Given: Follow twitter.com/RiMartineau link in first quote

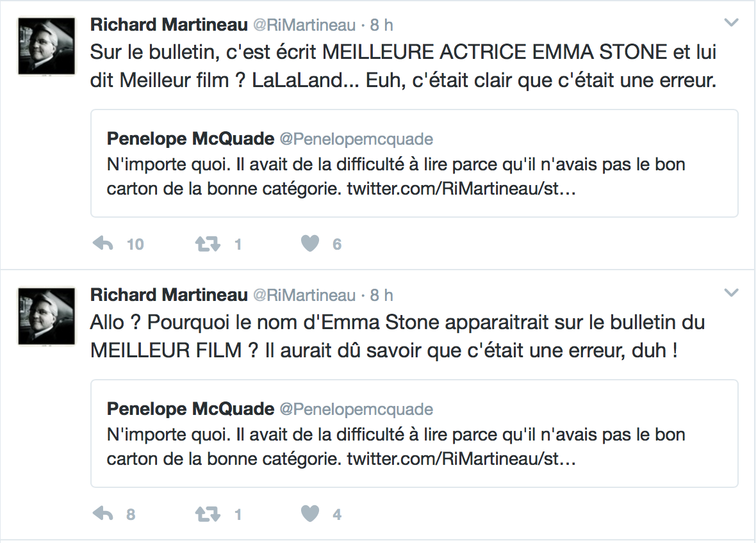Looking at the screenshot, I should click(x=461, y=188).
